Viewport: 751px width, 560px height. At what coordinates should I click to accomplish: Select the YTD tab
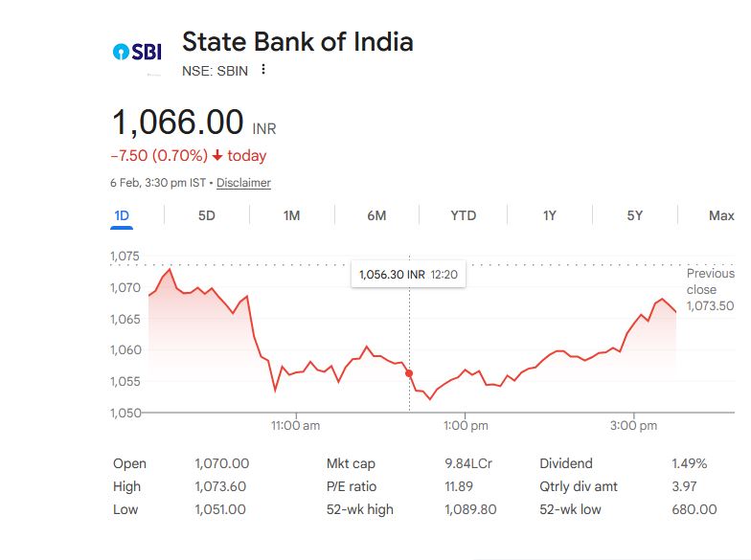pyautogui.click(x=463, y=215)
